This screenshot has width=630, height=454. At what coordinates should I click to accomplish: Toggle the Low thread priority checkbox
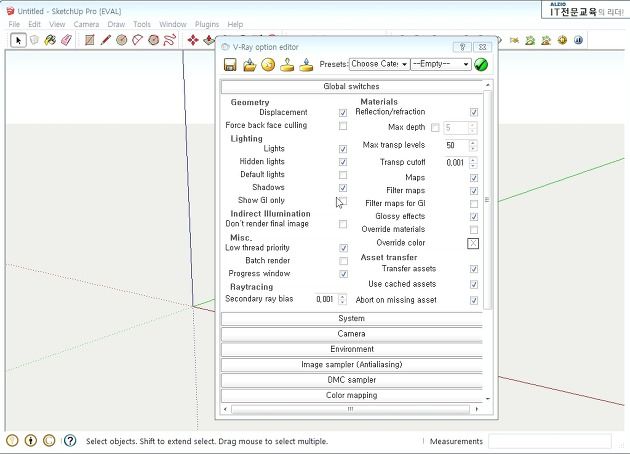[343, 248]
